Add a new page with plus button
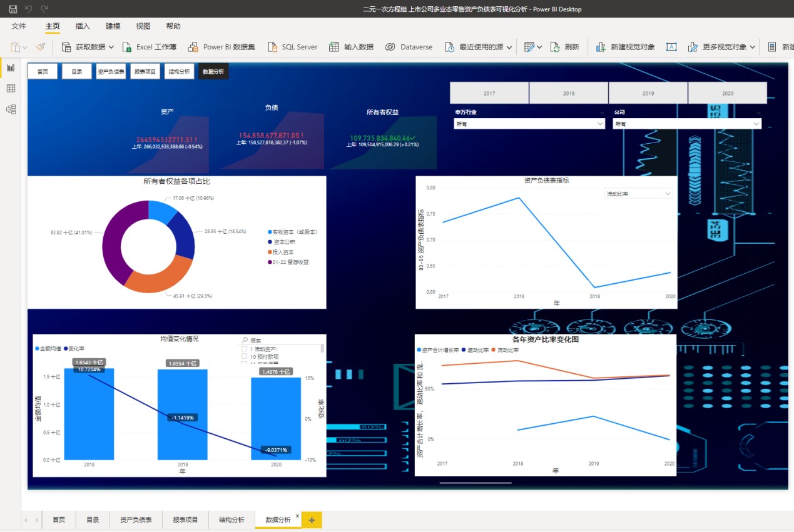794x532 pixels. click(x=312, y=519)
